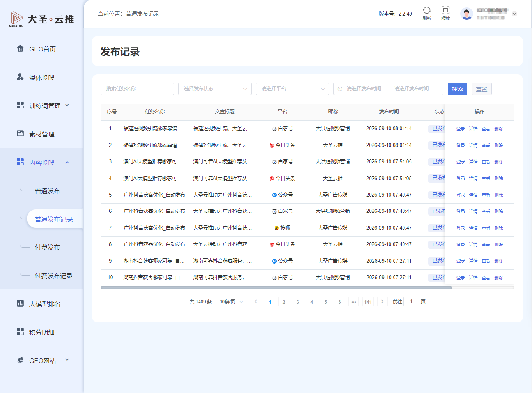Image resolution: width=532 pixels, height=393 pixels.
Task: Click the user avatar picture
Action: [466, 14]
